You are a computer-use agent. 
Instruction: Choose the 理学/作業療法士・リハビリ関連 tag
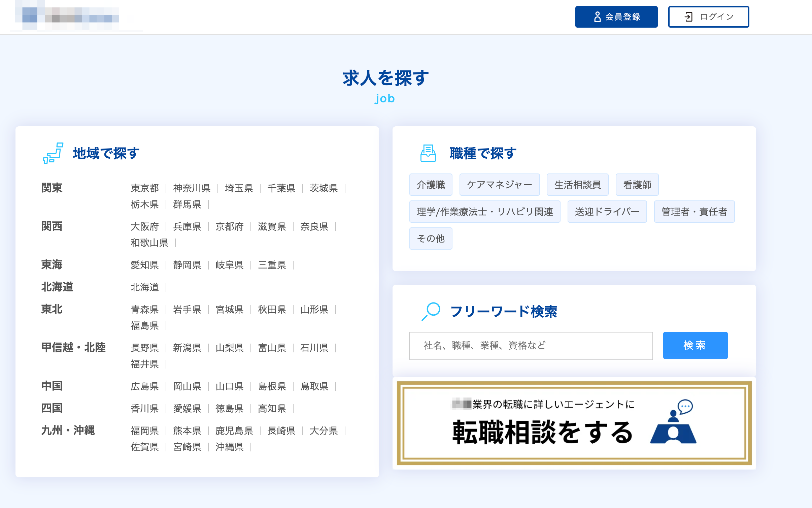[x=484, y=212]
